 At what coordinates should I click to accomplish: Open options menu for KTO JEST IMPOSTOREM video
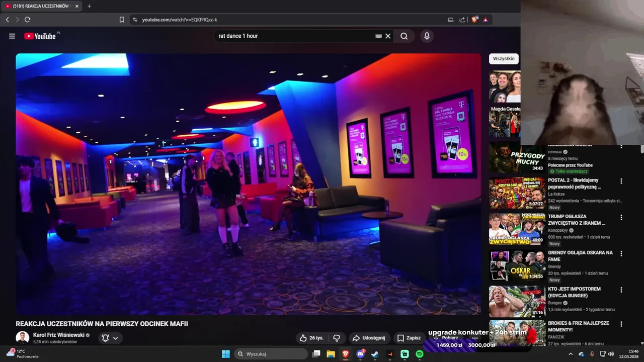tap(621, 290)
